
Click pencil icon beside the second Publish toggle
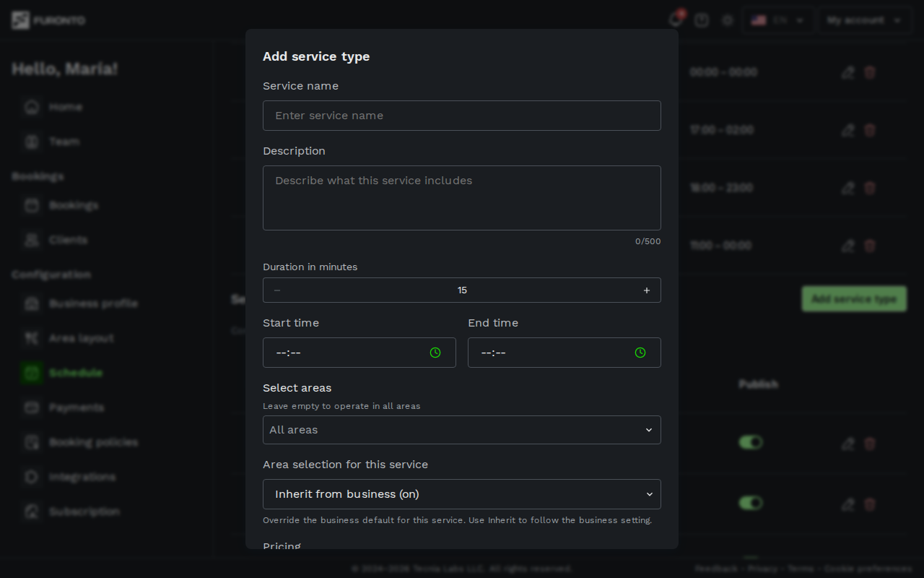pyautogui.click(x=848, y=504)
